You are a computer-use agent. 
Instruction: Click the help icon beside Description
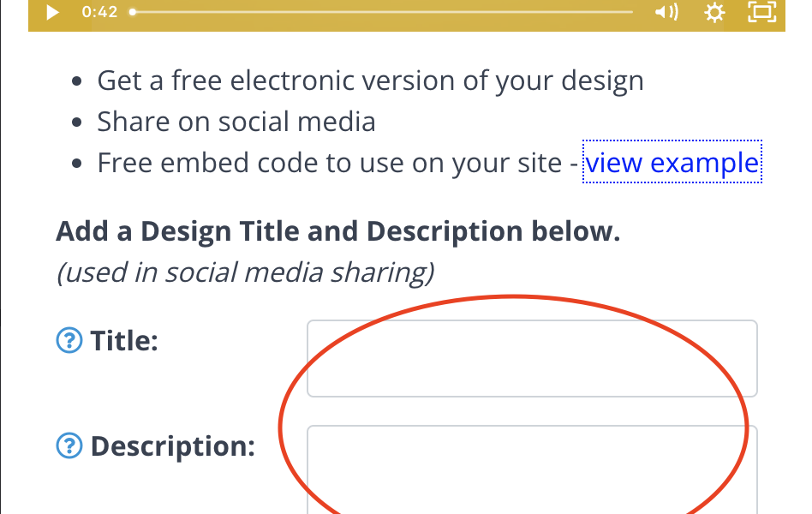69,446
